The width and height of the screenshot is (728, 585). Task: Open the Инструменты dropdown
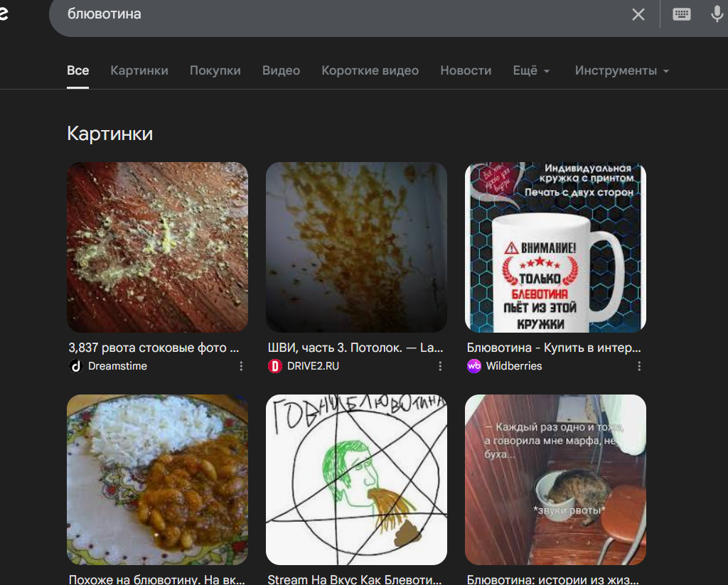click(x=622, y=71)
